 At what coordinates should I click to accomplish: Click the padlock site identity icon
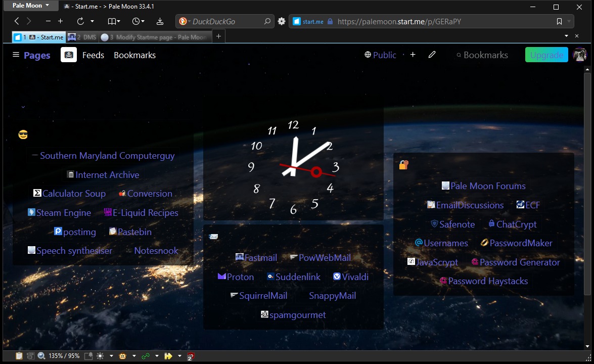[330, 22]
